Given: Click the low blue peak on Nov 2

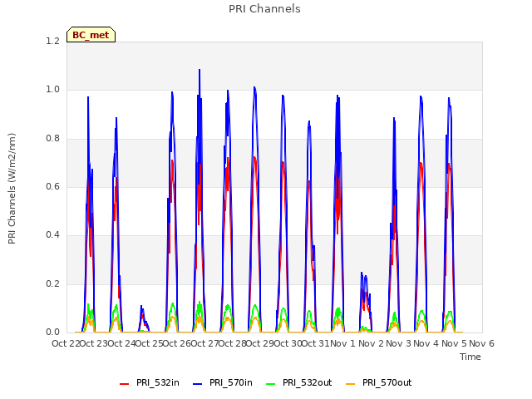Looking at the screenshot, I should pos(362,273).
